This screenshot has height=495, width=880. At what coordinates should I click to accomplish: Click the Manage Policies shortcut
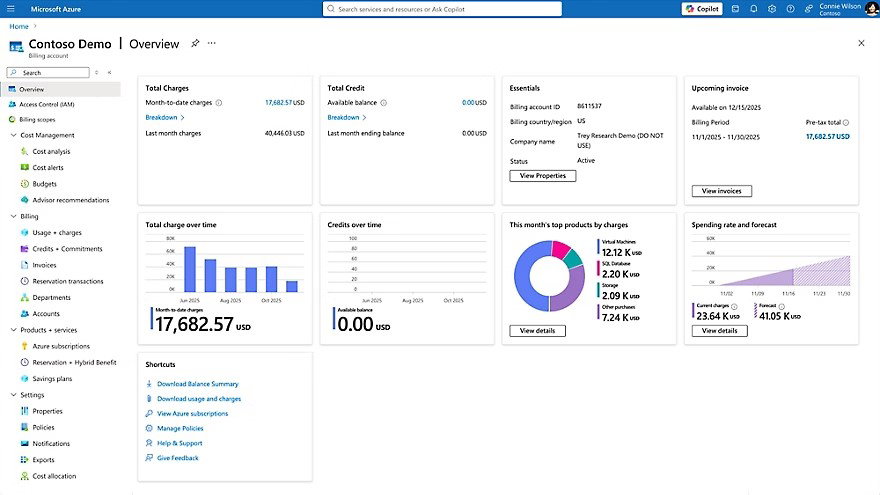tap(180, 428)
